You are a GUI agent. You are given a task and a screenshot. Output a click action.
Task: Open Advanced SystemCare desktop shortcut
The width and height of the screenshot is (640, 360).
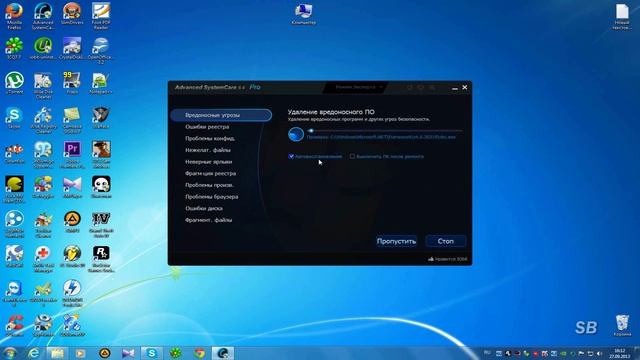[x=43, y=16]
